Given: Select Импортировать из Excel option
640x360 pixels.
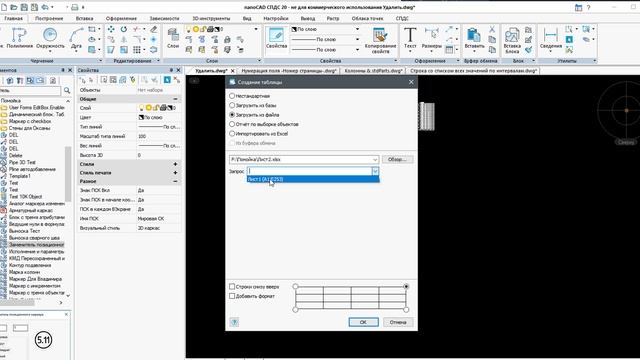Looking at the screenshot, I should [x=232, y=133].
